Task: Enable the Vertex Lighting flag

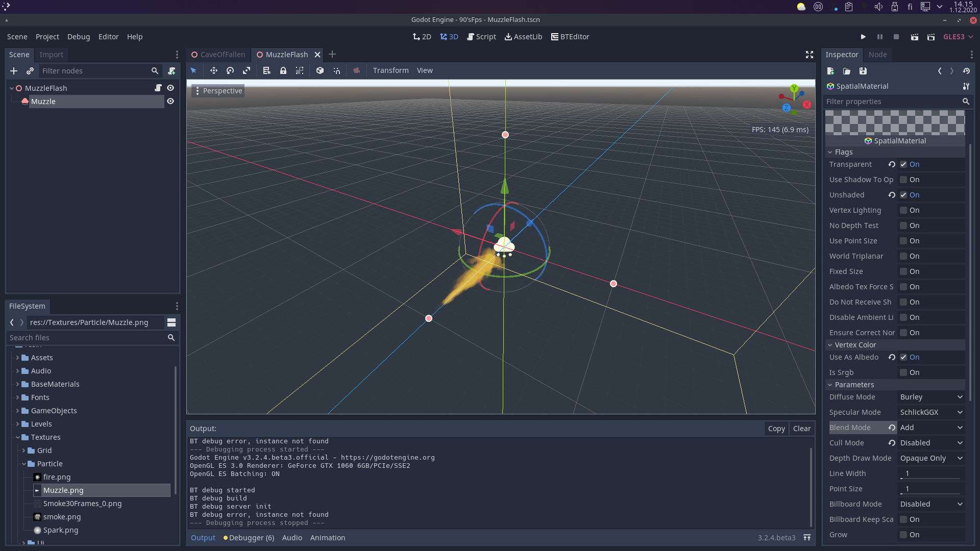Action: [x=904, y=210]
